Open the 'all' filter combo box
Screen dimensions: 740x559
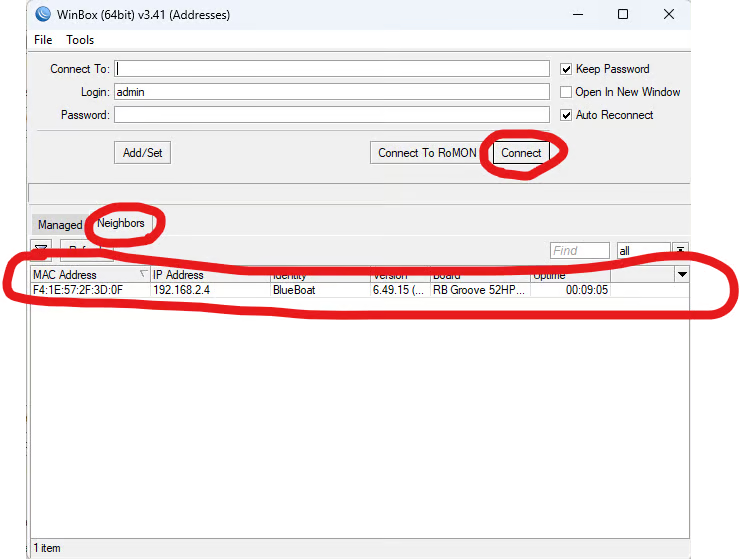pyautogui.click(x=643, y=251)
